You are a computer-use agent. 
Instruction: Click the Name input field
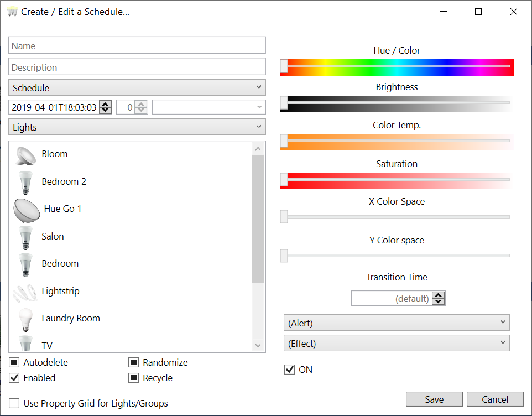pos(137,45)
